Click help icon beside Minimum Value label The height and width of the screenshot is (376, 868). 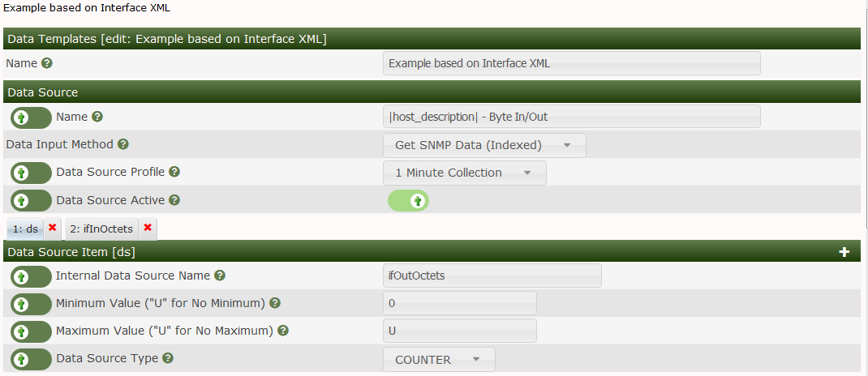[x=275, y=303]
